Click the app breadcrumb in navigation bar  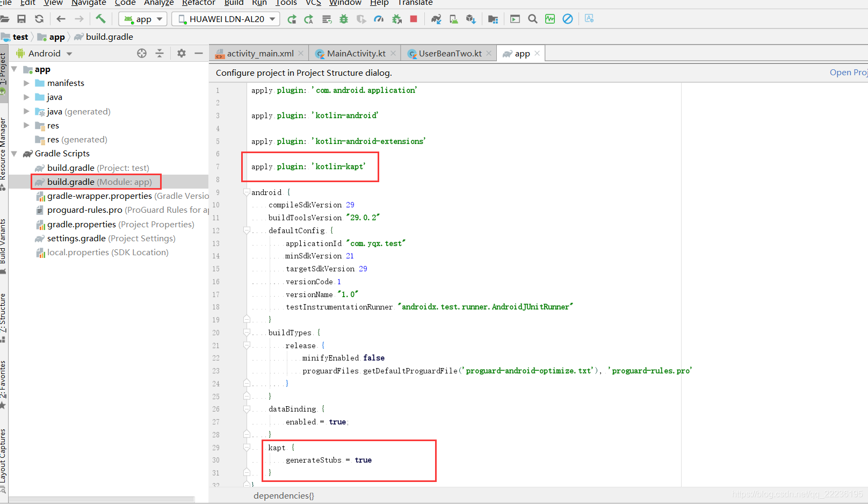point(52,37)
